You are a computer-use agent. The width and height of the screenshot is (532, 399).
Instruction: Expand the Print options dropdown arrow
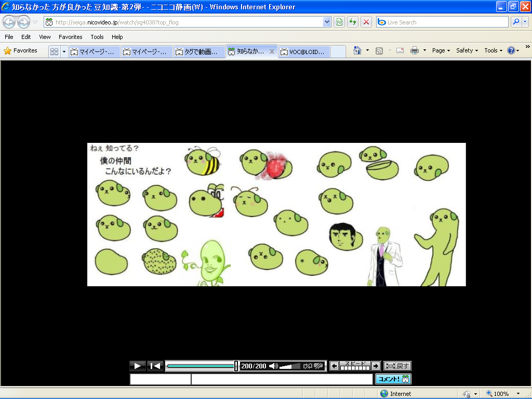tap(424, 50)
